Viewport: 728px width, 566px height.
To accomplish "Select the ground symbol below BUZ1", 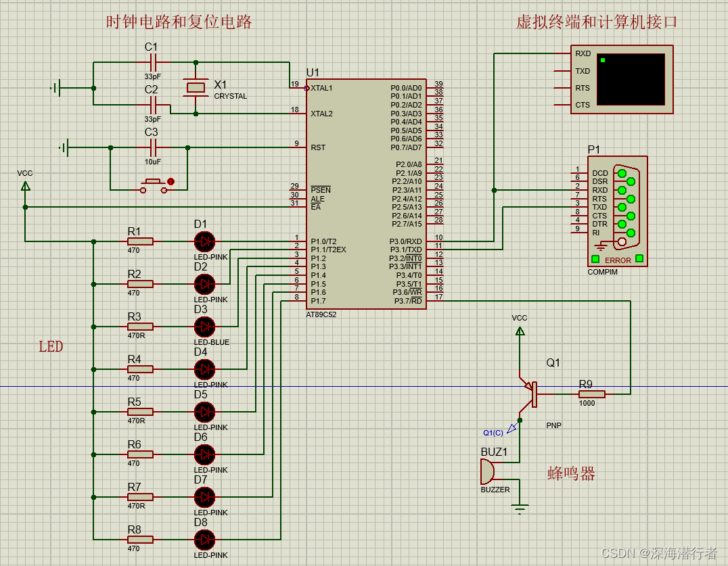I will click(x=520, y=506).
